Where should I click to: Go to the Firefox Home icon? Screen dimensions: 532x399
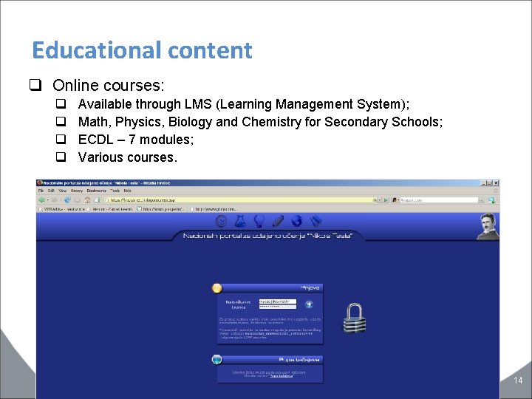87,200
